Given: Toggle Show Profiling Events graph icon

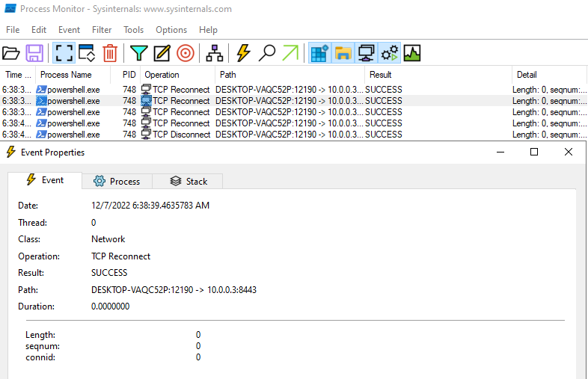Looking at the screenshot, I should [412, 53].
